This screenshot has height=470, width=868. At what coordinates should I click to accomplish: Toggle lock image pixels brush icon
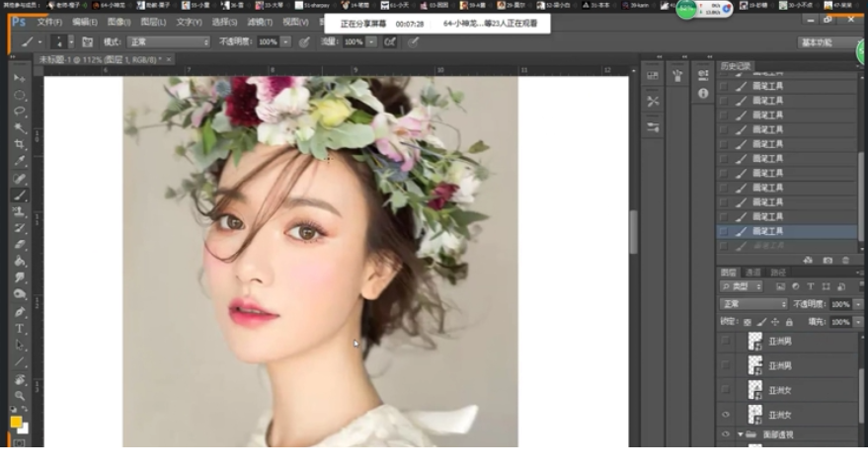point(761,322)
